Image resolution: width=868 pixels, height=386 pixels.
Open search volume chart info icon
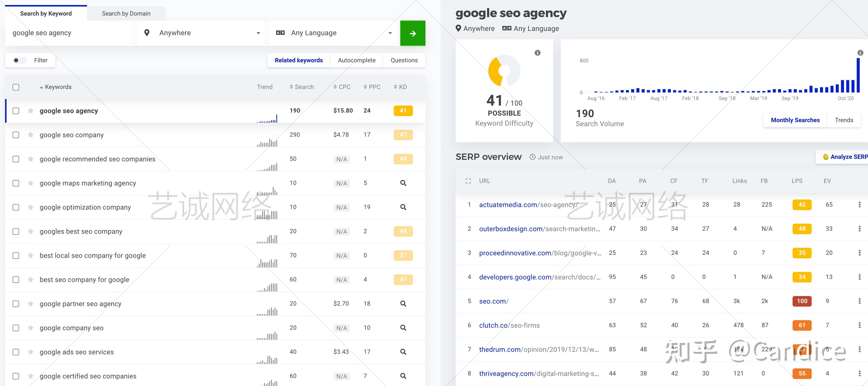(860, 53)
